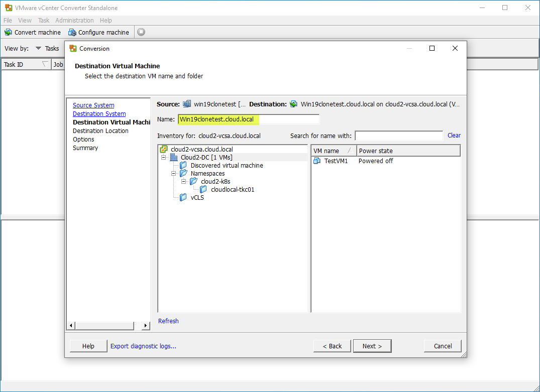Select cloud2-vcsa.cloud.local tree root
Viewport: 540px width, 392px height.
202,150
